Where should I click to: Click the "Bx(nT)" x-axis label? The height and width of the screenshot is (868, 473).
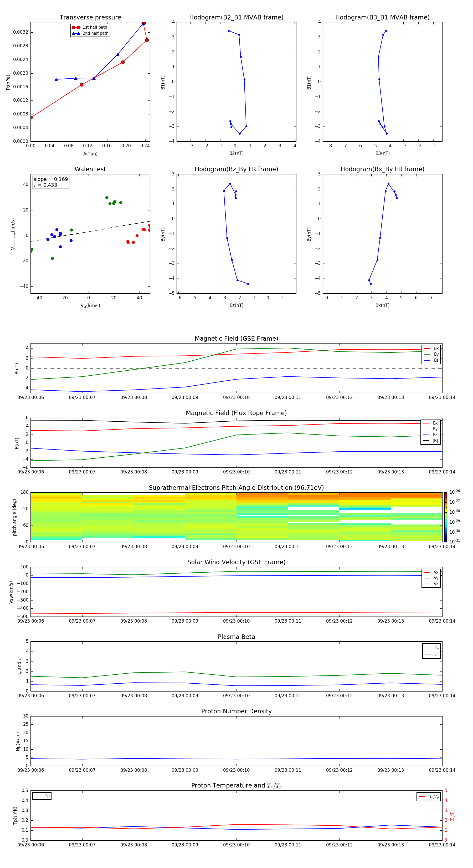[382, 305]
